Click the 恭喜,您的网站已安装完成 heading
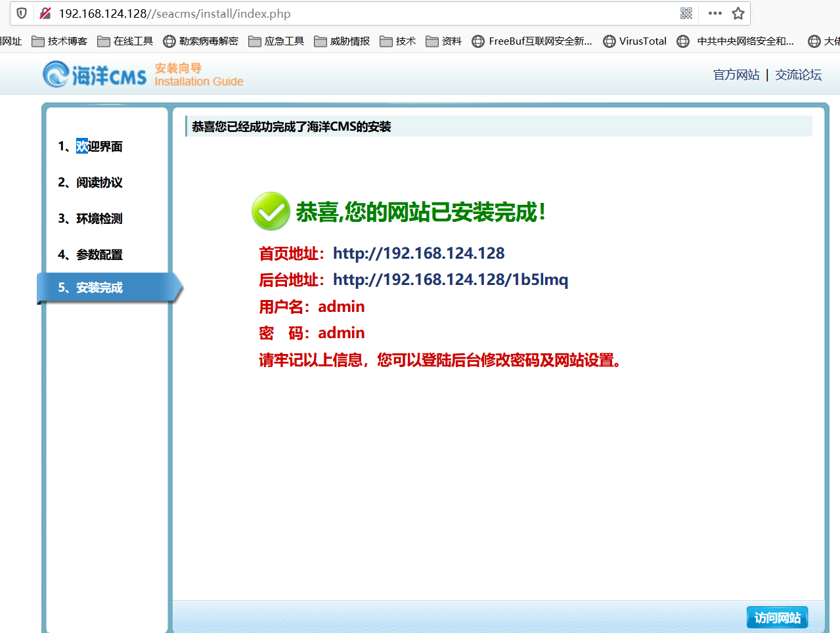Screen dimensions: 840x633 click(421, 212)
